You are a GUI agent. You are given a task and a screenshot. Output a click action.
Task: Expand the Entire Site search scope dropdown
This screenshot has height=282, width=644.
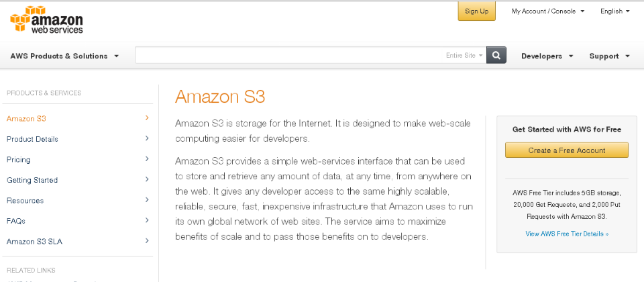(x=464, y=56)
